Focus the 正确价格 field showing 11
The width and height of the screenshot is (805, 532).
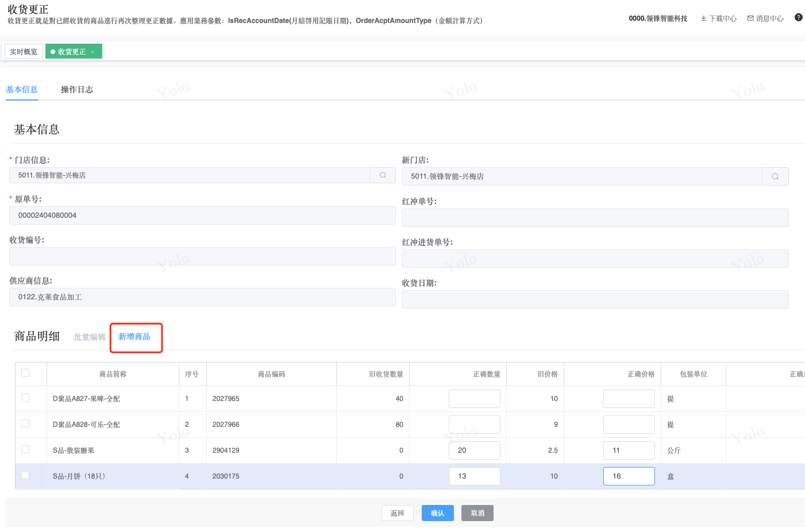(629, 450)
